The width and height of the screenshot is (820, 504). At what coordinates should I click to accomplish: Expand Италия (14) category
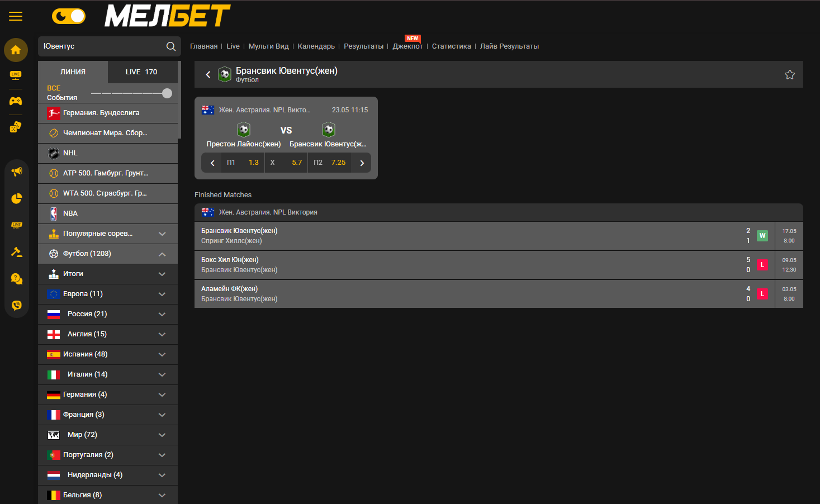point(108,374)
